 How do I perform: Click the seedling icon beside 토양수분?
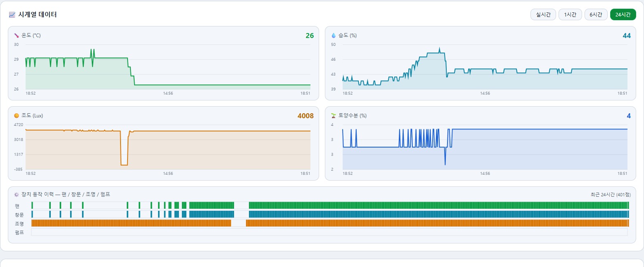click(x=334, y=116)
